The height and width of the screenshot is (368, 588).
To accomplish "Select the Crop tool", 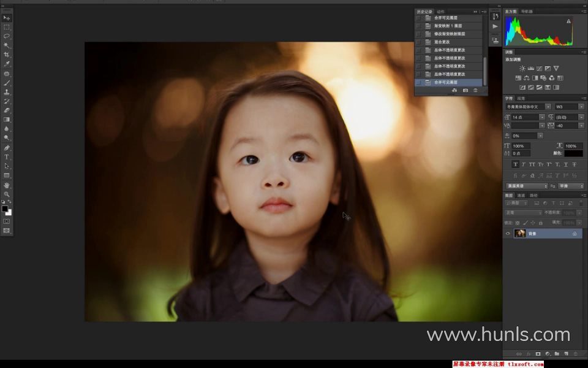I will pyautogui.click(x=6, y=55).
